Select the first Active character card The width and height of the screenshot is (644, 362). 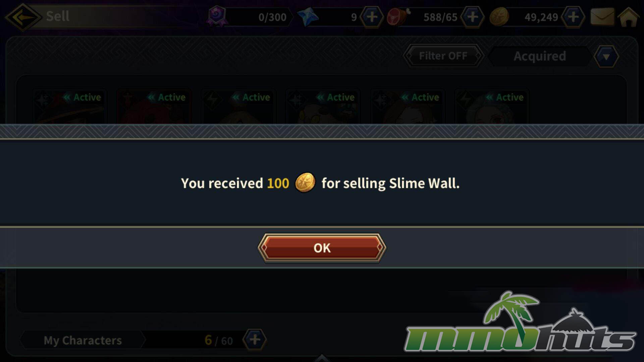pyautogui.click(x=69, y=106)
